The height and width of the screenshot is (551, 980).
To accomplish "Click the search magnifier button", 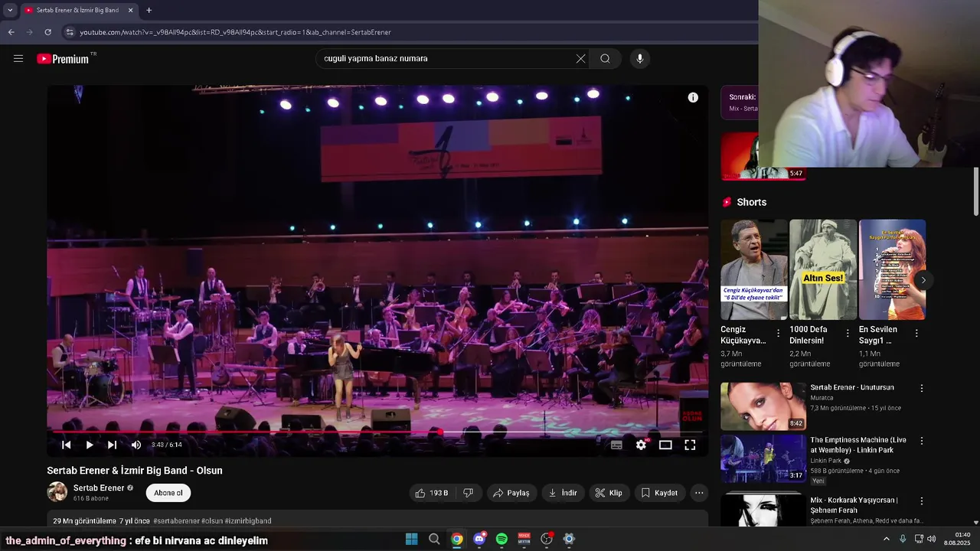I will point(605,59).
